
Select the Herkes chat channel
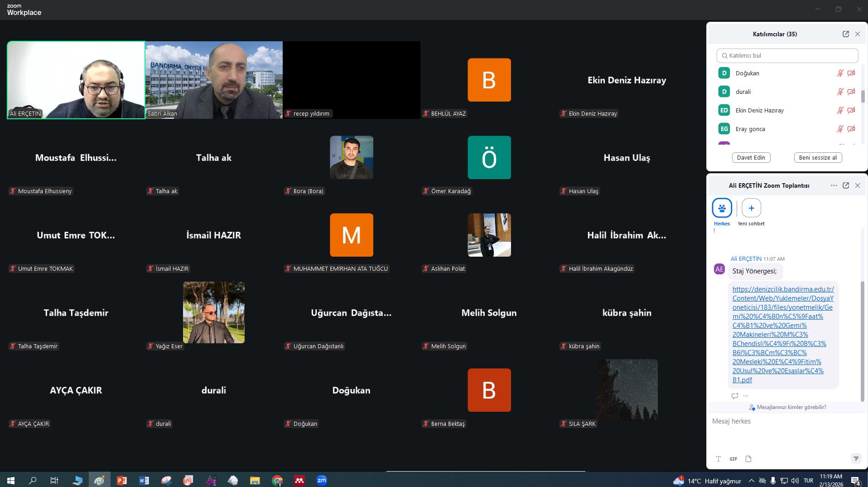722,209
